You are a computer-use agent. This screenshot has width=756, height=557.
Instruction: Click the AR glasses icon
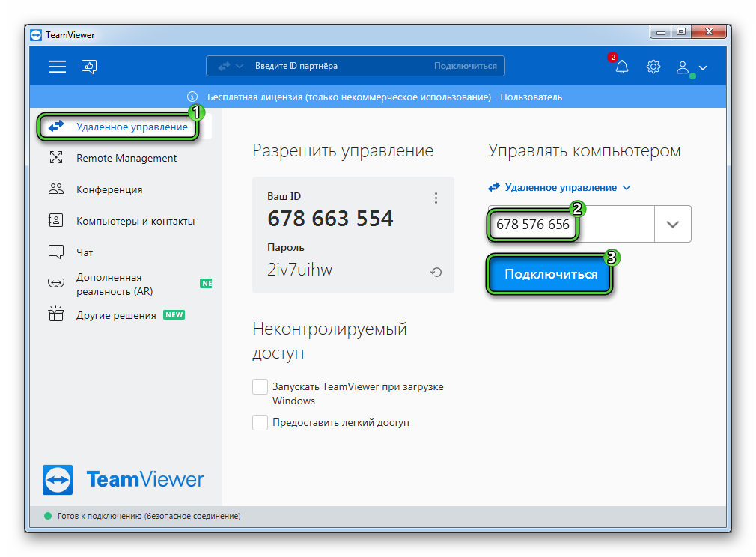tap(56, 282)
